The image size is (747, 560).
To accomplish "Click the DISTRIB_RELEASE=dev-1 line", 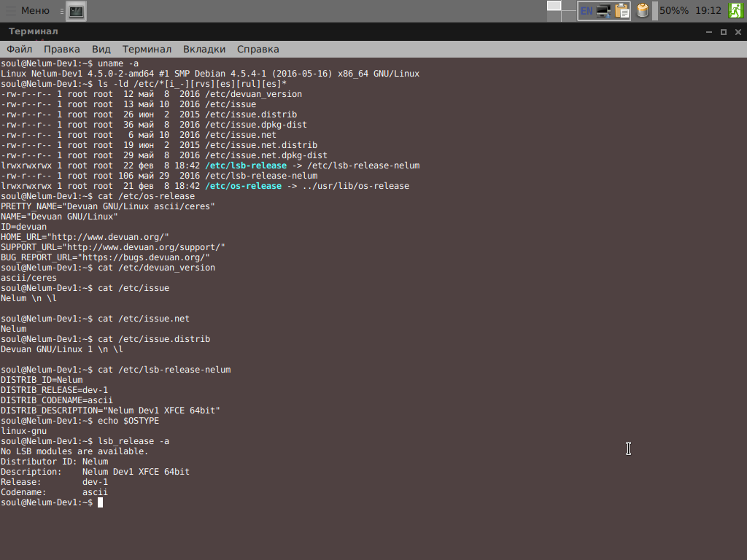I will 54,390.
